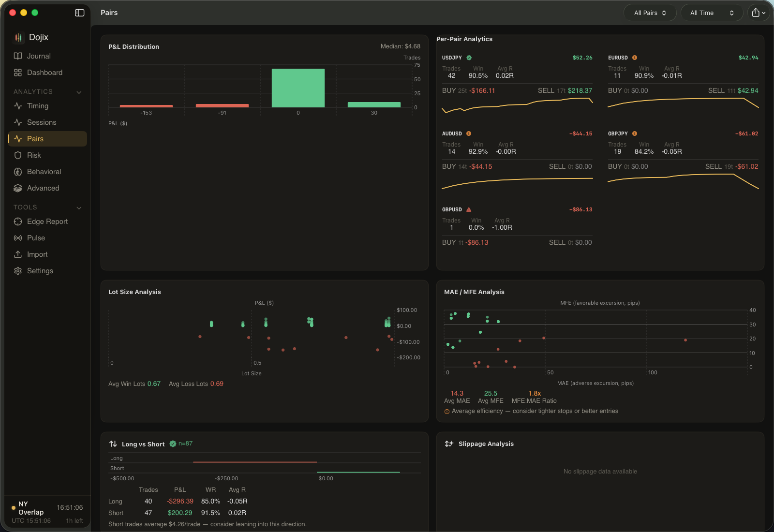The width and height of the screenshot is (774, 532).
Task: Open Edge Report via the globe icon
Action: tap(18, 221)
